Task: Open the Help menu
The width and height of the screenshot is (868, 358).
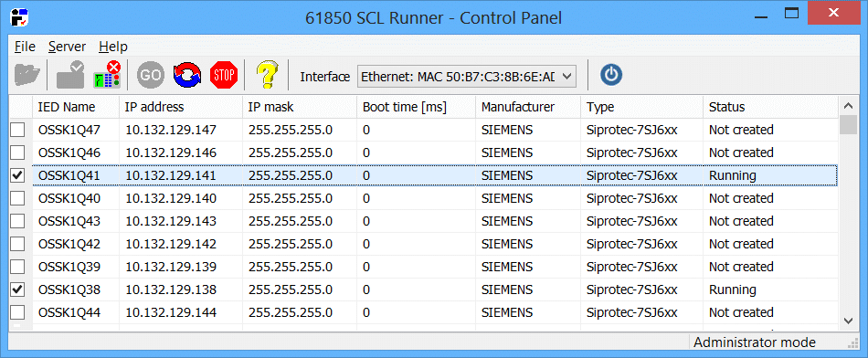Action: coord(113,47)
